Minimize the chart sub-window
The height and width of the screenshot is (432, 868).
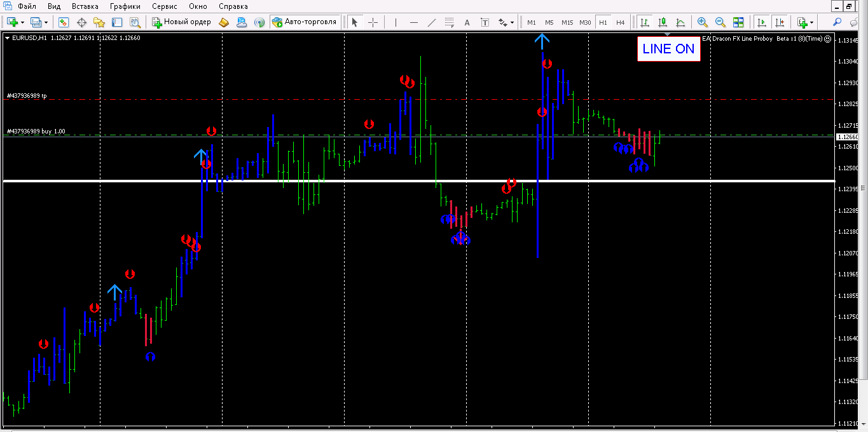837,6
